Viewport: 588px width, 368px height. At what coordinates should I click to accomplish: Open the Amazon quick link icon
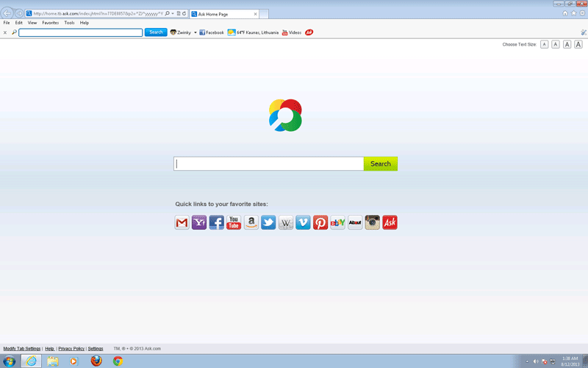(x=251, y=222)
